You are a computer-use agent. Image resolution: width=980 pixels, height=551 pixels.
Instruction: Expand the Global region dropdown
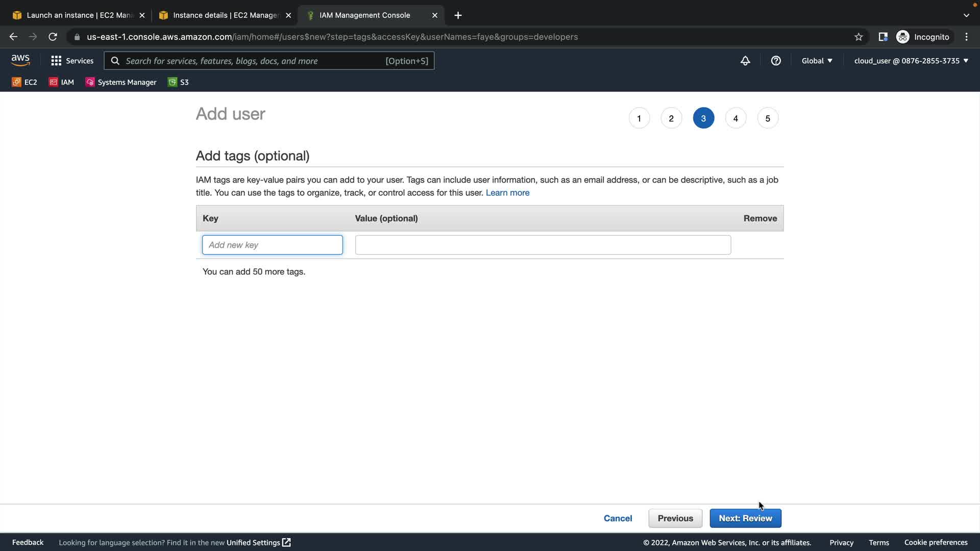(x=817, y=61)
